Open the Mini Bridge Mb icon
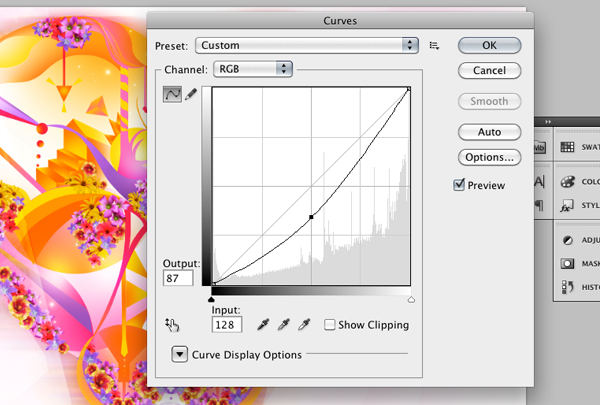 pyautogui.click(x=539, y=147)
